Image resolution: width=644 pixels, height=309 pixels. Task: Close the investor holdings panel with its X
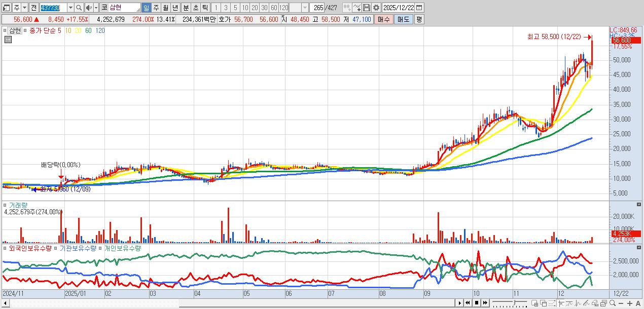coord(639,247)
